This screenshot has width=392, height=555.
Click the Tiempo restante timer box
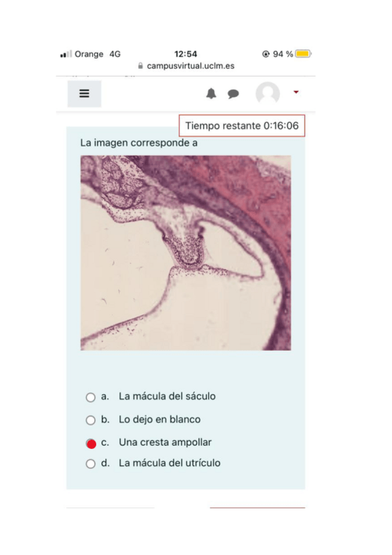tap(242, 126)
